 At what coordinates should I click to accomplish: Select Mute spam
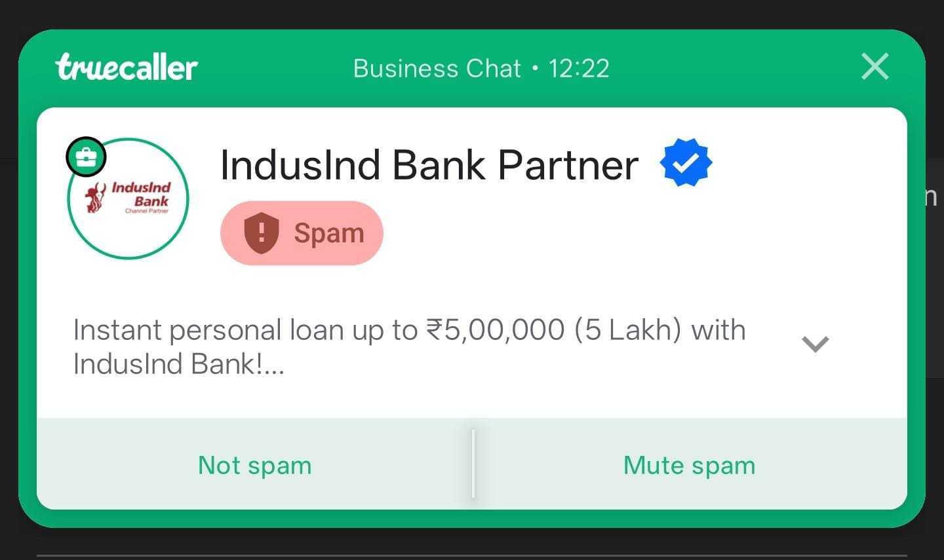click(690, 465)
